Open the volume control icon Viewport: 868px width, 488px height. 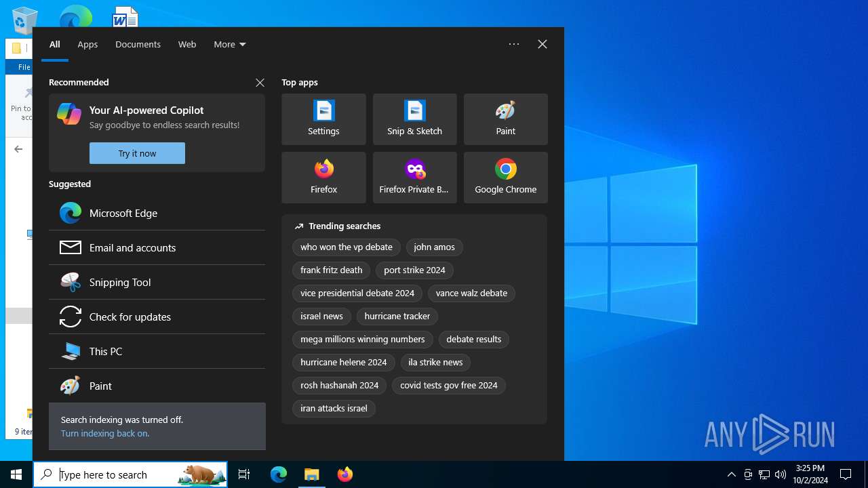coord(781,474)
